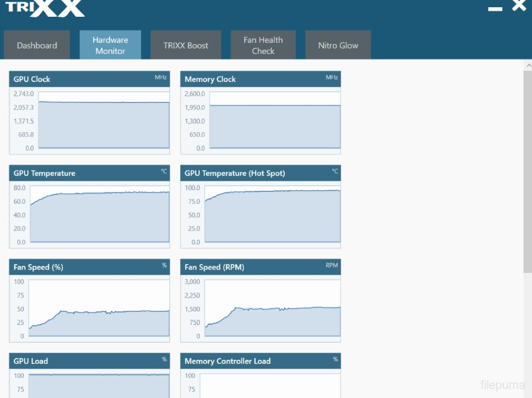Select the Memory Clock panel header
The image size is (532, 398).
pyautogui.click(x=260, y=79)
